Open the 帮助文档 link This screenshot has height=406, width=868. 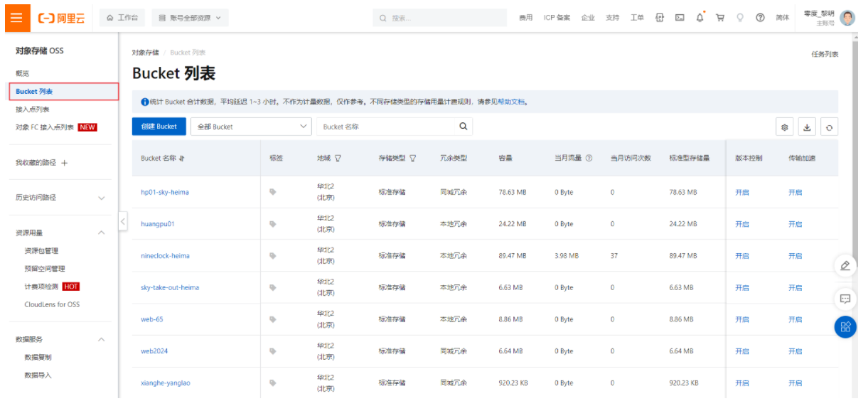tap(510, 102)
